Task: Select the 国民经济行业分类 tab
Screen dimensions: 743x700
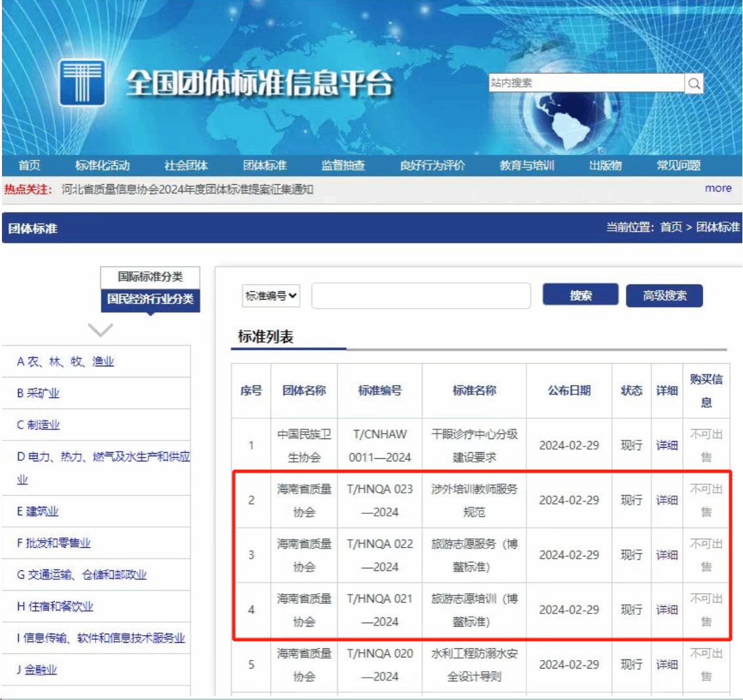Action: 150,299
